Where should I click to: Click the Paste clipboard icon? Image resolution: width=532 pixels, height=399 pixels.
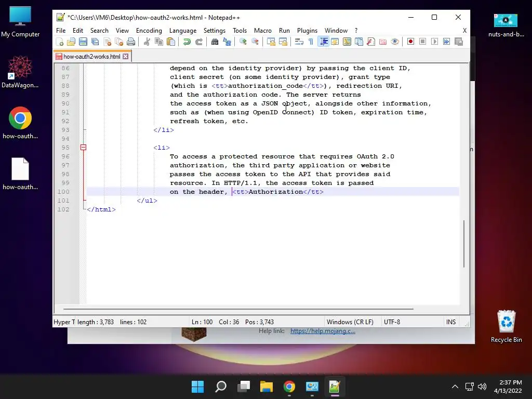(x=171, y=42)
